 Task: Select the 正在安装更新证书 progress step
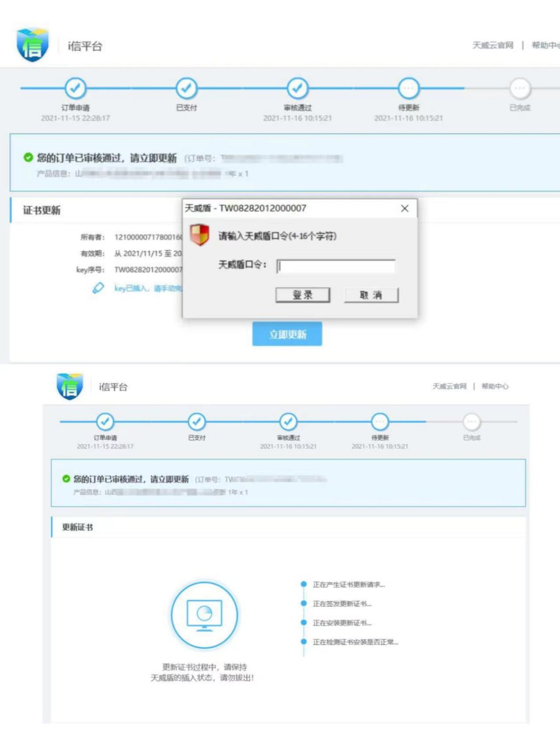pos(342,623)
